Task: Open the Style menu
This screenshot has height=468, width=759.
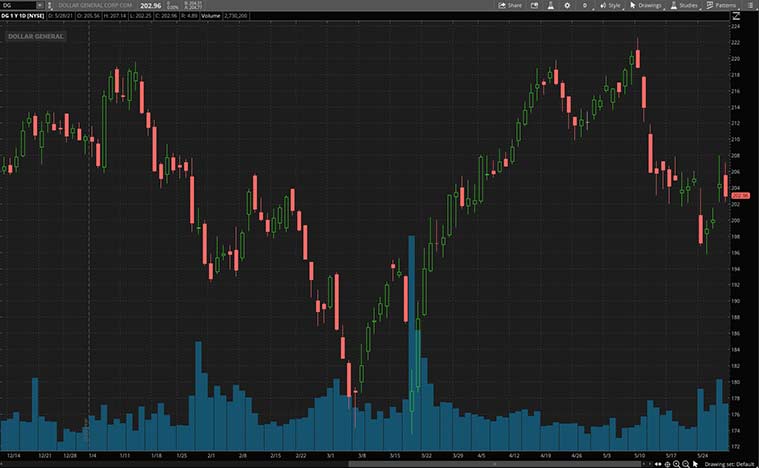Action: pos(610,5)
